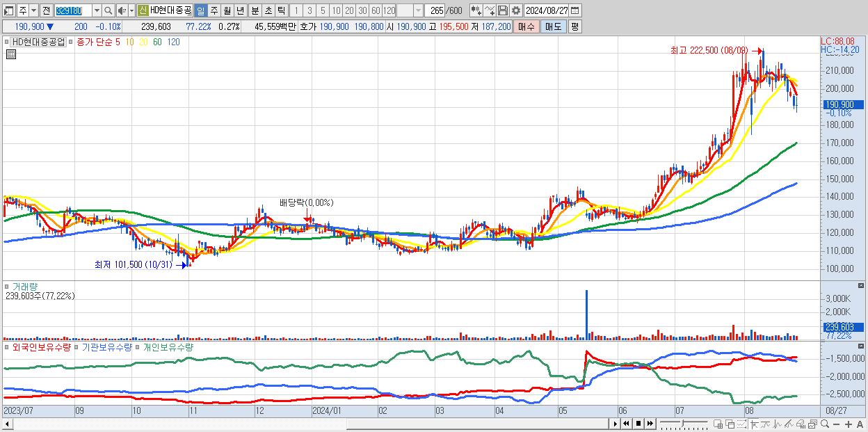Click the 전 button in the toolbar
The width and height of the screenshot is (868, 432).
pos(46,11)
